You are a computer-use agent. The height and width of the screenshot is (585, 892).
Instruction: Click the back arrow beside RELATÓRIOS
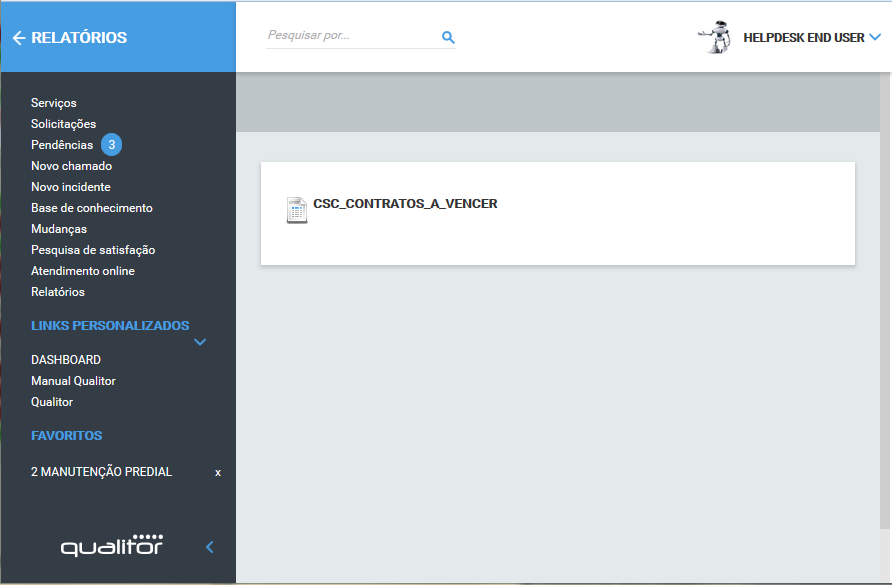click(x=19, y=38)
